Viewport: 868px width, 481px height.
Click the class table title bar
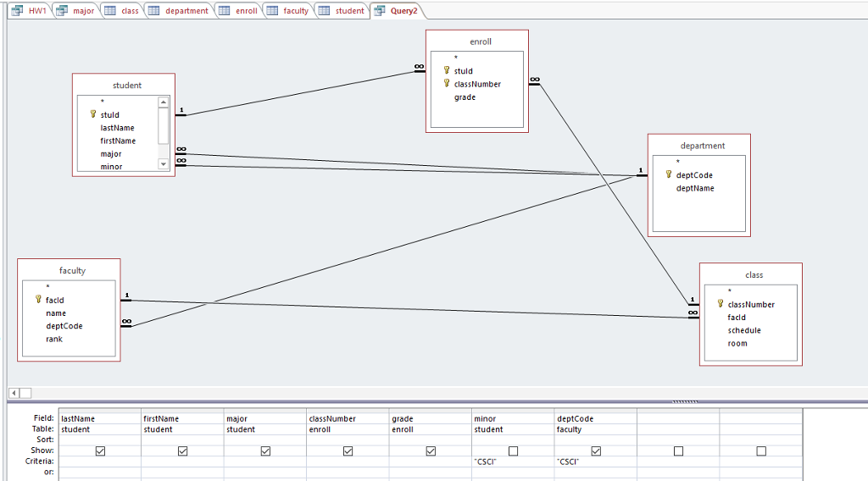pos(751,274)
